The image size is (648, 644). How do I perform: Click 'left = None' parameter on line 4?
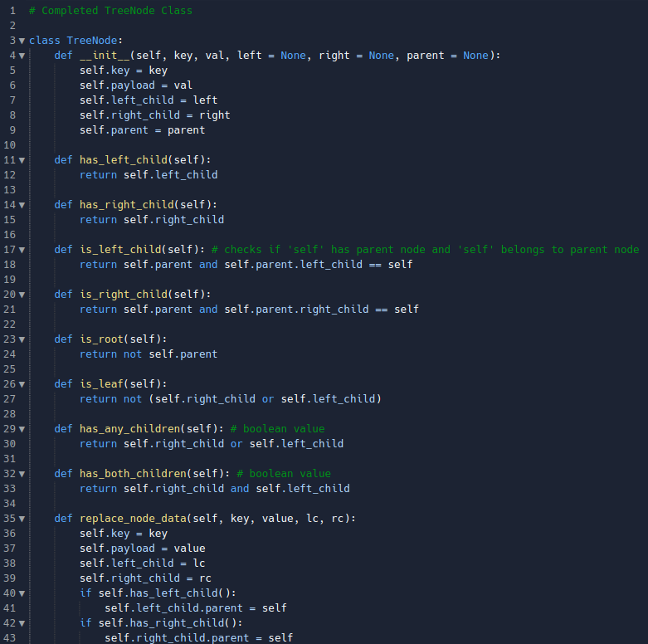point(271,56)
